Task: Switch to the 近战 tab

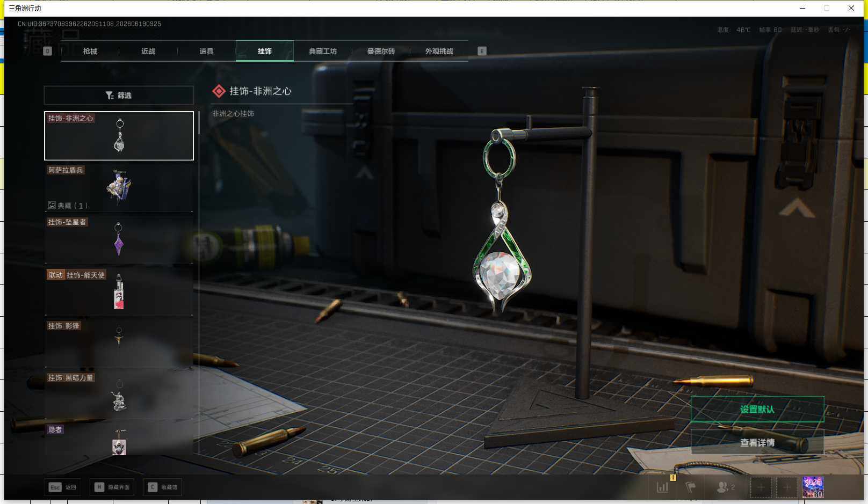Action: pos(148,51)
